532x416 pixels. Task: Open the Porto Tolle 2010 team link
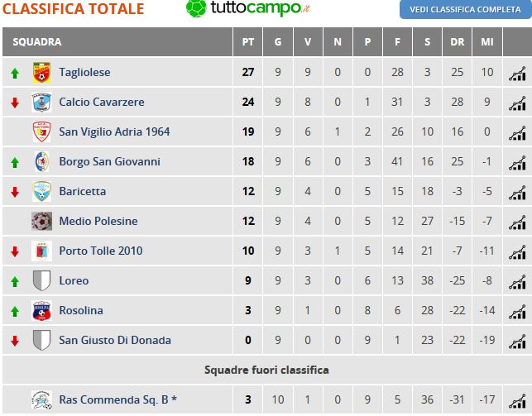[x=101, y=251]
